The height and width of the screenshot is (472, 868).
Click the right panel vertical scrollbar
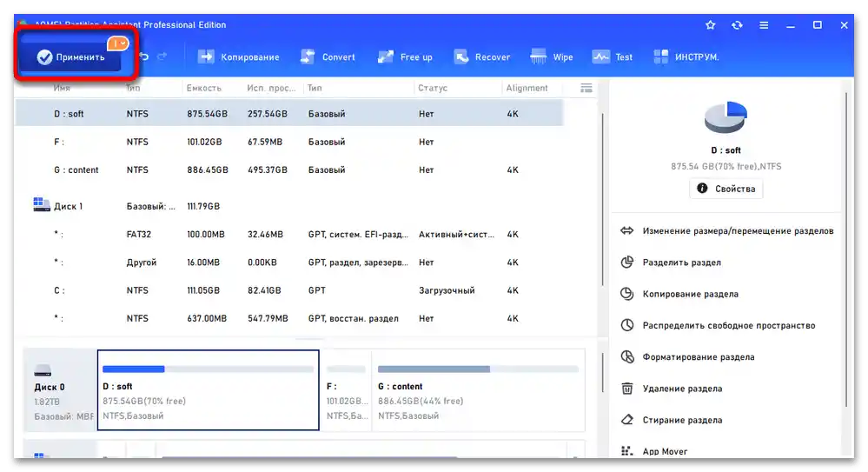(x=846, y=250)
